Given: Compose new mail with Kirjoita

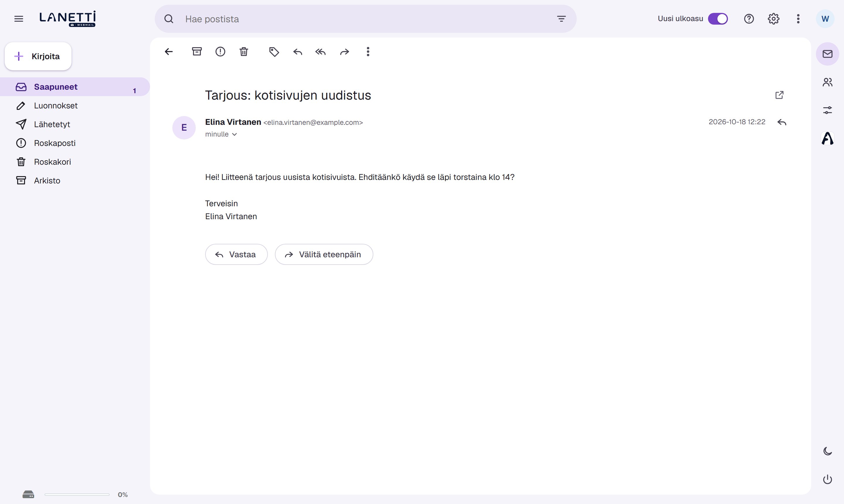Looking at the screenshot, I should [38, 56].
